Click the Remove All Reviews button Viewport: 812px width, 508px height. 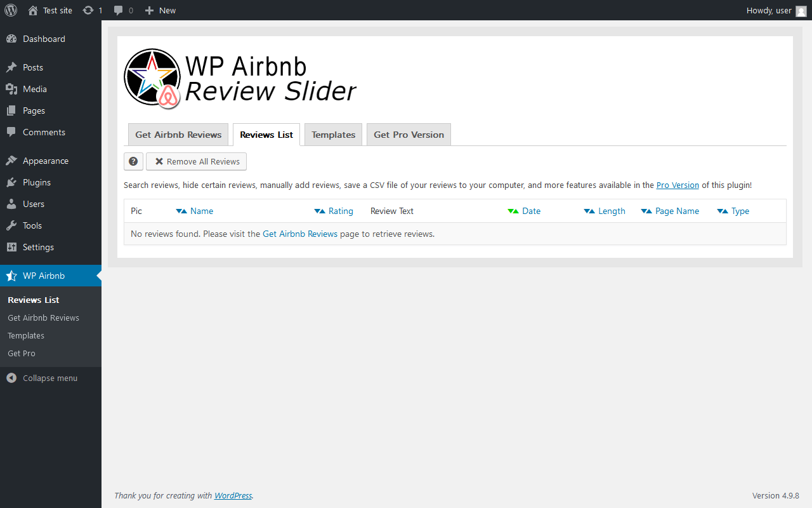point(196,161)
